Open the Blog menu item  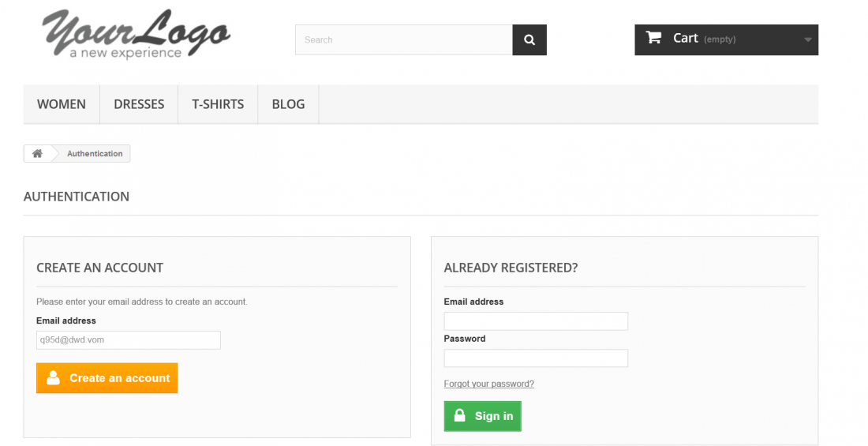pyautogui.click(x=288, y=104)
